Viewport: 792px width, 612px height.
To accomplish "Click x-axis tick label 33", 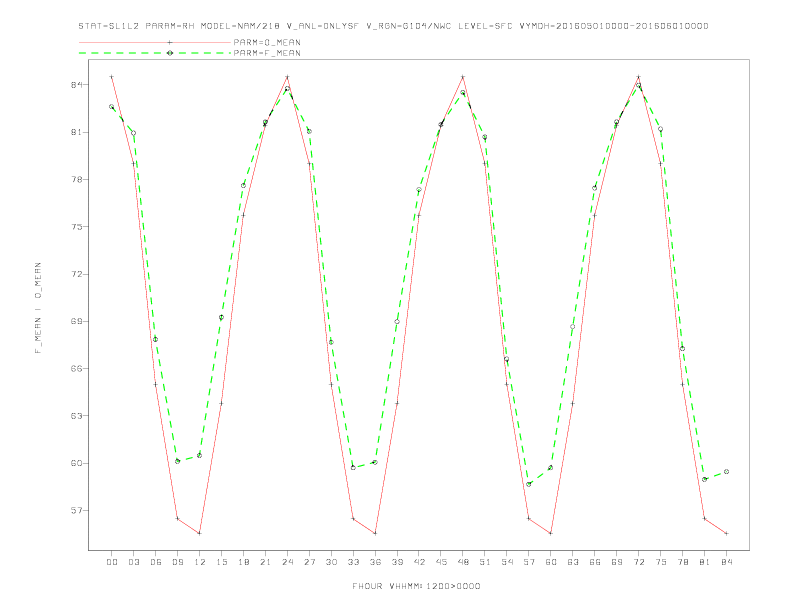I will [353, 562].
